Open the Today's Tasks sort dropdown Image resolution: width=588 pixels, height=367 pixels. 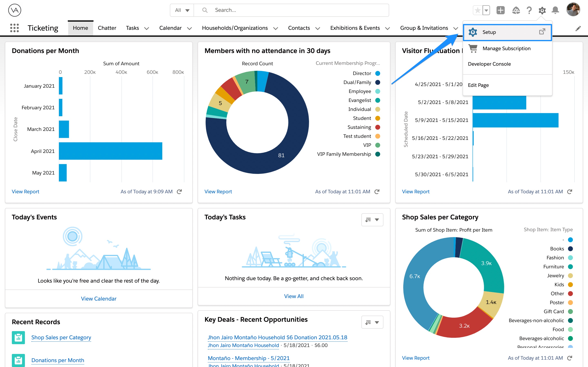point(372,220)
